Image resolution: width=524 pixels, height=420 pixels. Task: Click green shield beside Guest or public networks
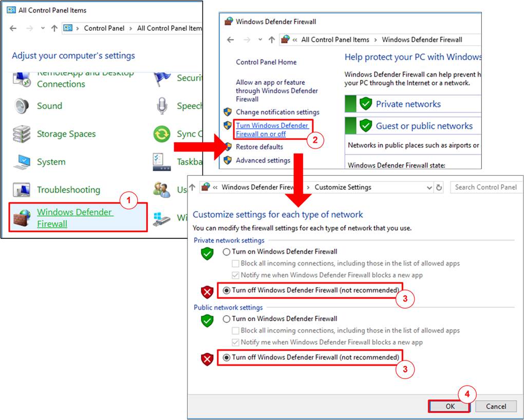tap(366, 126)
